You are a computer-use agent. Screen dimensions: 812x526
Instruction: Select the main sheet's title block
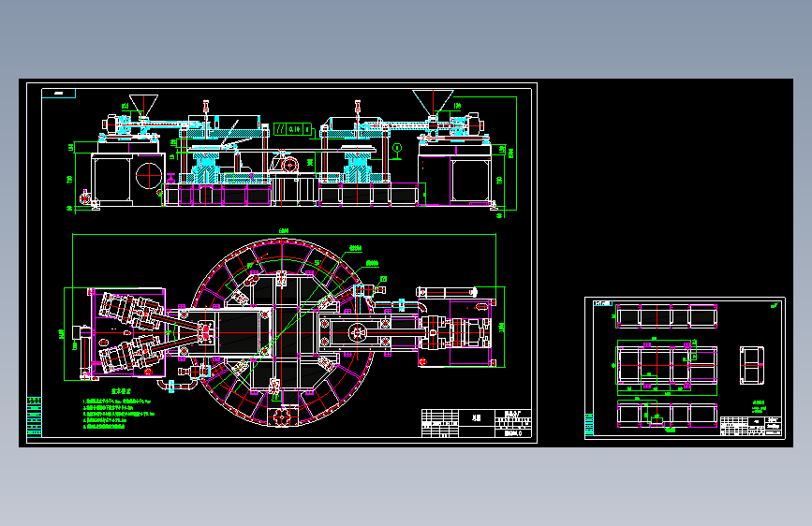(x=476, y=423)
